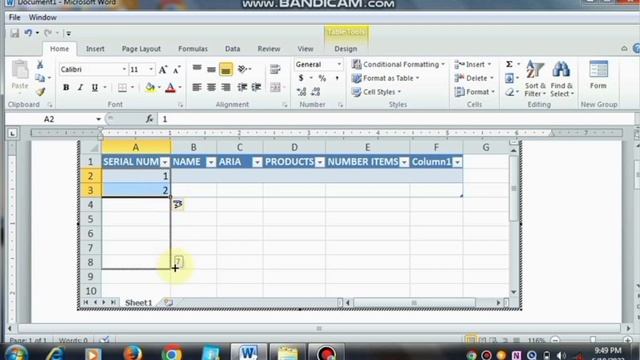Click the dollar Accounting format icon

point(301,78)
